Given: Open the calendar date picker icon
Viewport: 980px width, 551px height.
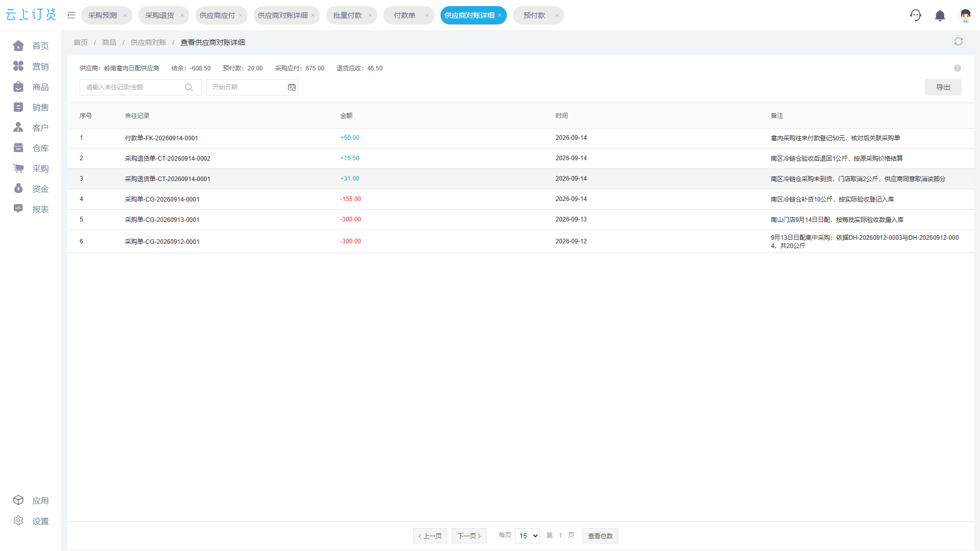Looking at the screenshot, I should point(292,87).
